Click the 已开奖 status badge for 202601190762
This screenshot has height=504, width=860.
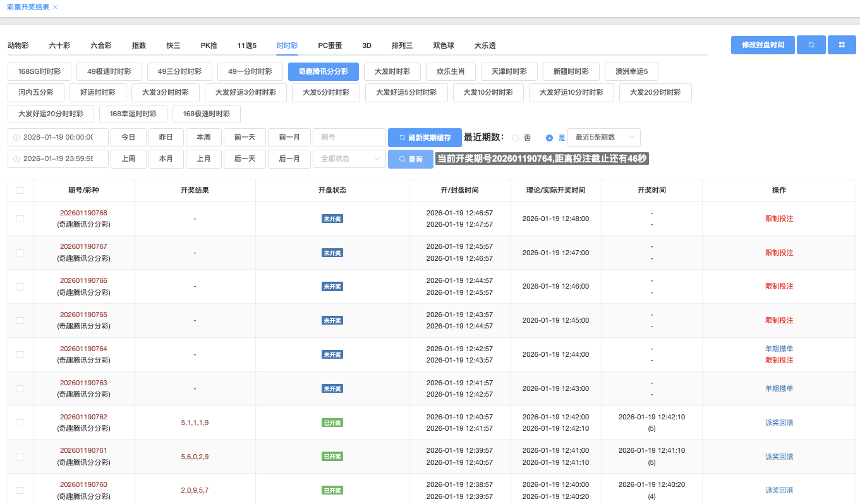(332, 423)
